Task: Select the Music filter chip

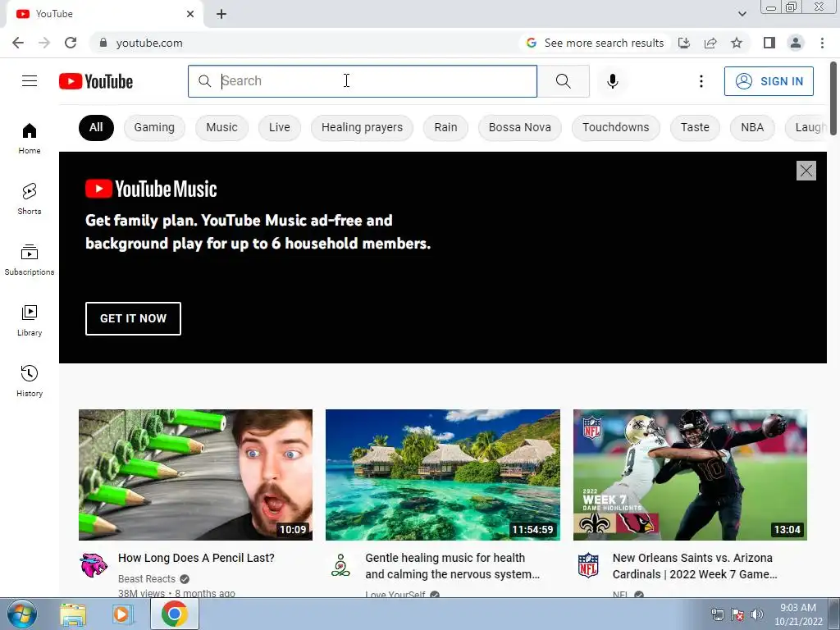Action: pos(221,127)
